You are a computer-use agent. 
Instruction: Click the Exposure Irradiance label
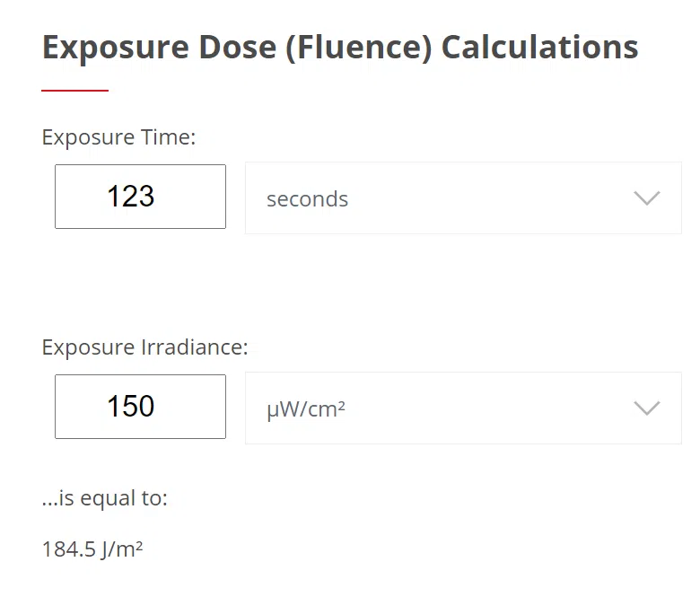point(144,347)
